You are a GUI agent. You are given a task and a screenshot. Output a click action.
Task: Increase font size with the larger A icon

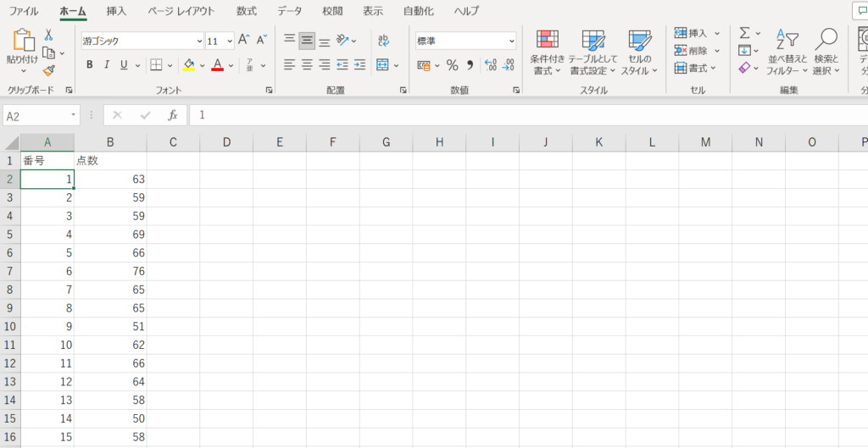click(244, 40)
